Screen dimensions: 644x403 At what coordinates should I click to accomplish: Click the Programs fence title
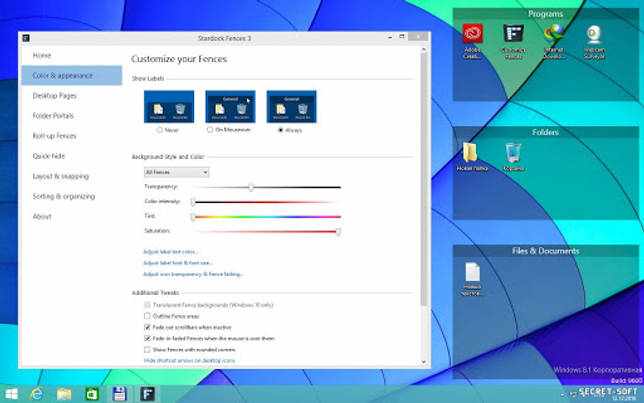click(545, 14)
